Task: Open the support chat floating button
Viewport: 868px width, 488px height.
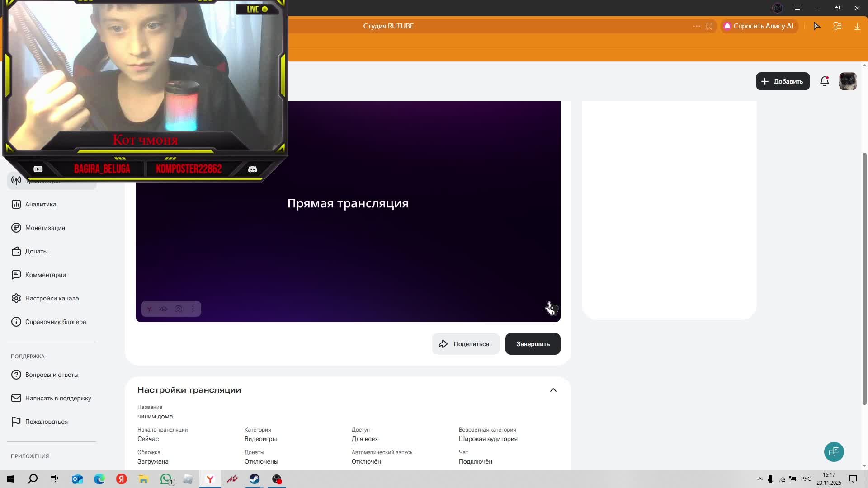Action: 834,452
